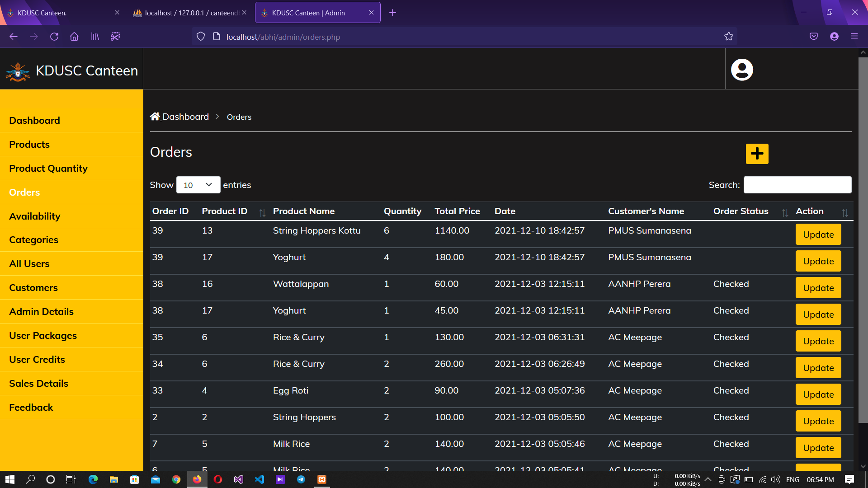Sort table by Product ID arrows

pyautogui.click(x=262, y=212)
